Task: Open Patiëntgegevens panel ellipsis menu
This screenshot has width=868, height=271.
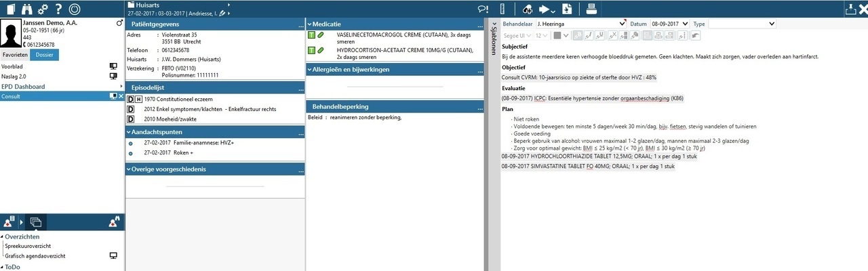Action: pos(300,25)
